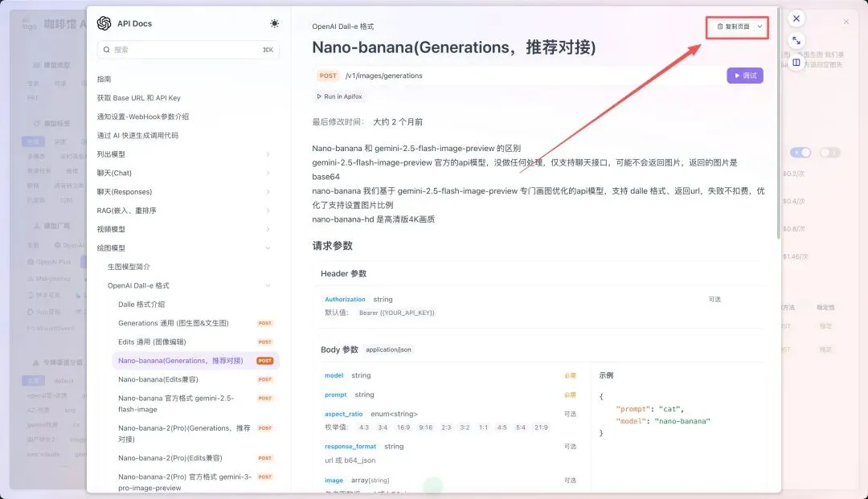The image size is (868, 499).
Task: Toggle the grey off switch in the background window
Action: click(x=829, y=152)
